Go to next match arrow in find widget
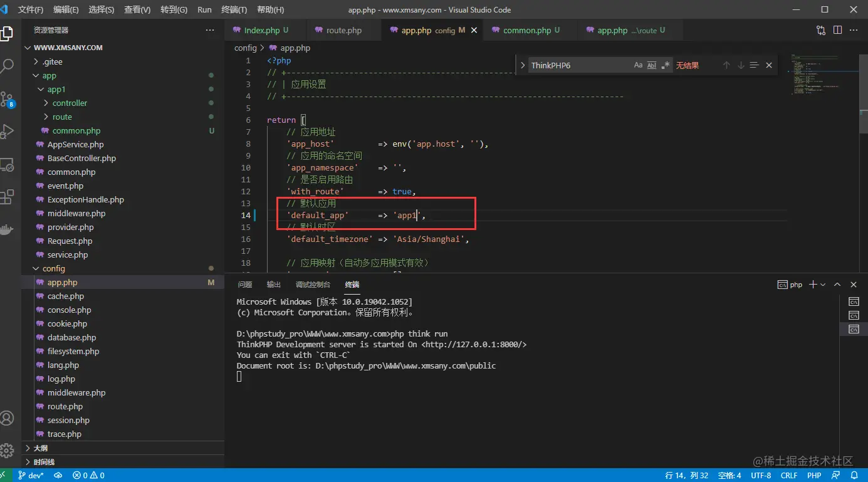 [740, 65]
